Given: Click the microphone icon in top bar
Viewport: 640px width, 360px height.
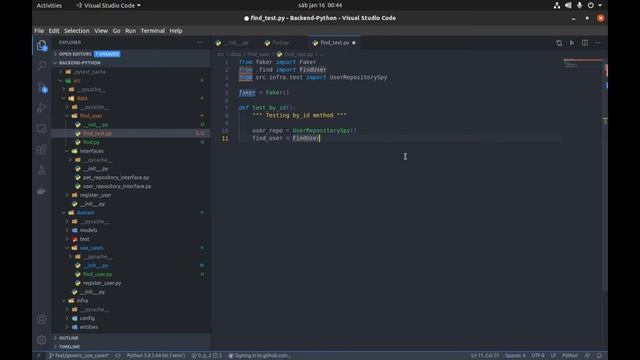Looking at the screenshot, I should [579, 5].
